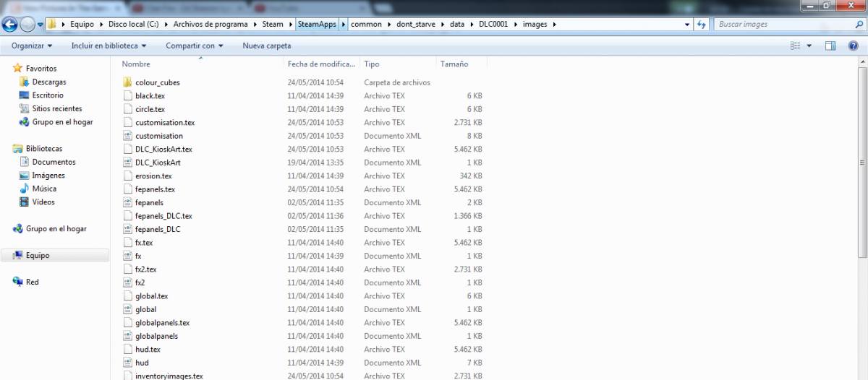Open the recent pages dropdown next to Forward
Viewport: 868px width, 380px height.
pos(41,25)
